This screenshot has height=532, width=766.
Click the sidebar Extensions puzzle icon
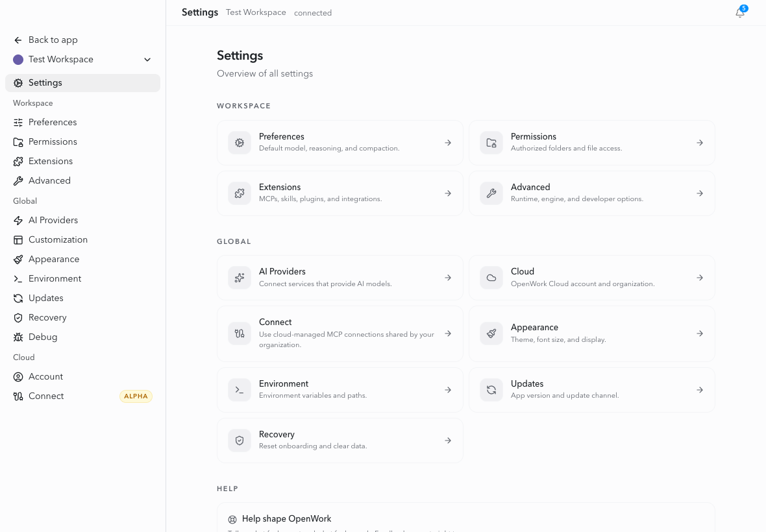tap(18, 162)
